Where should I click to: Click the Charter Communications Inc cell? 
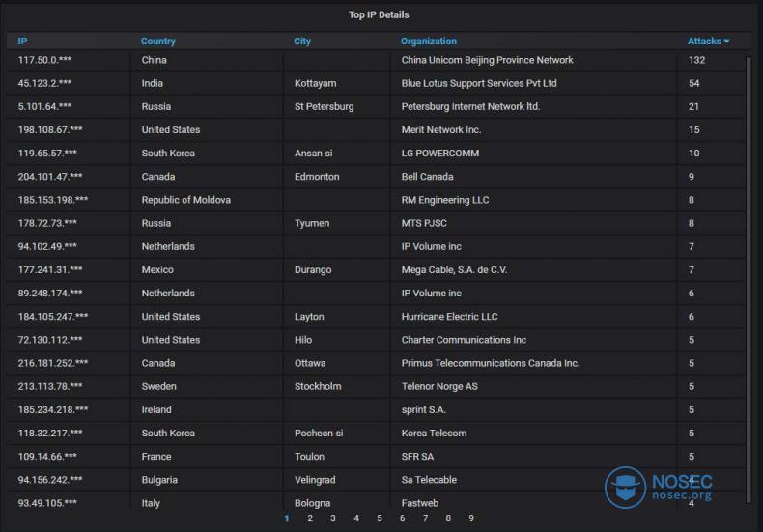[464, 340]
